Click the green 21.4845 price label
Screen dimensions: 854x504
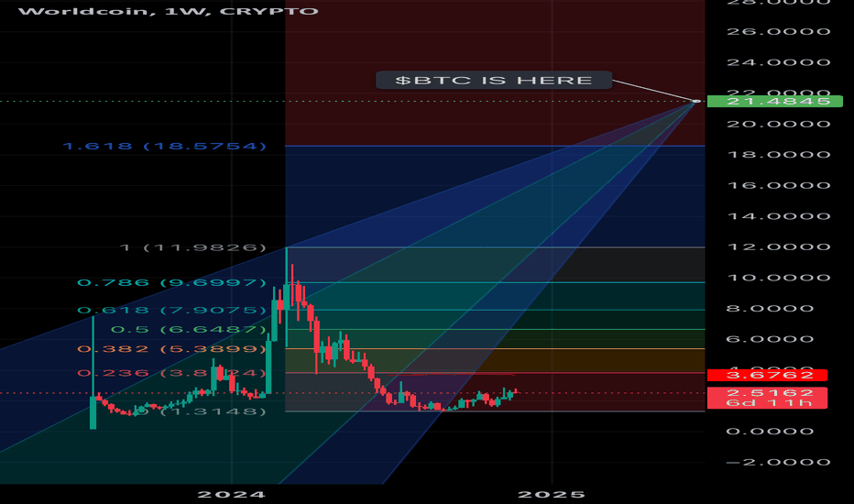[774, 102]
